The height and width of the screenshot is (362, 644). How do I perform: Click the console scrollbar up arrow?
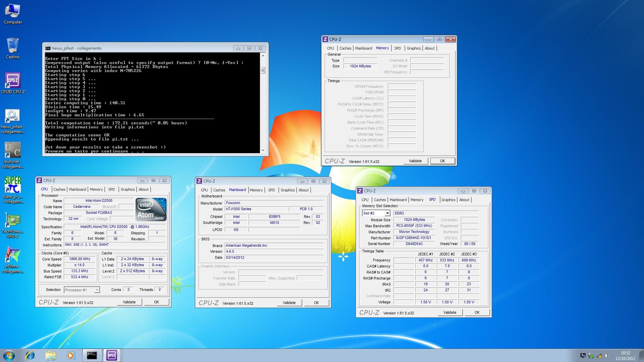pos(263,55)
